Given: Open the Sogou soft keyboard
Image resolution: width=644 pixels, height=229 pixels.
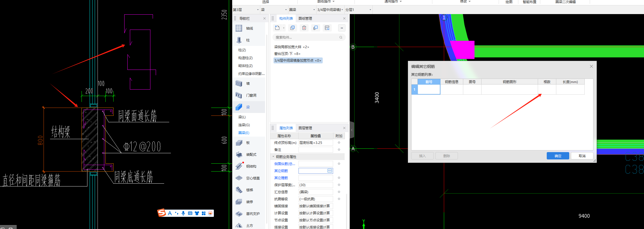Looking at the screenshot, I should click(x=190, y=213).
